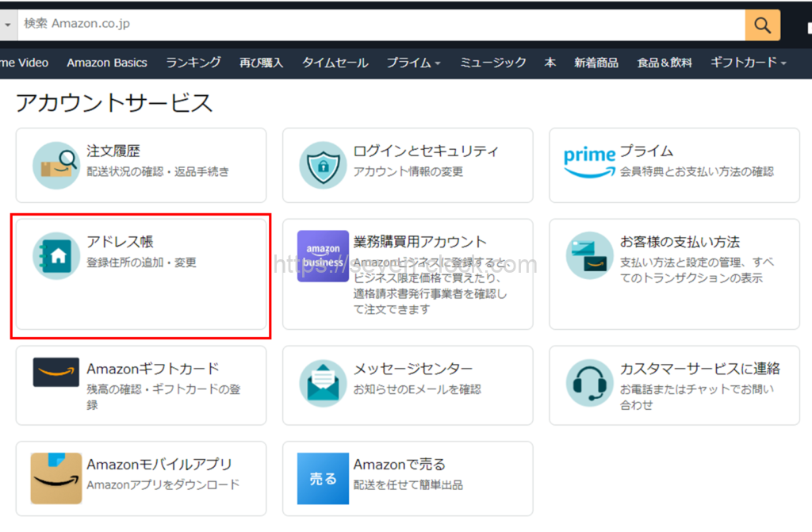The image size is (812, 532).
Task: Select 再び購入 in navigation bar
Action: (x=261, y=63)
